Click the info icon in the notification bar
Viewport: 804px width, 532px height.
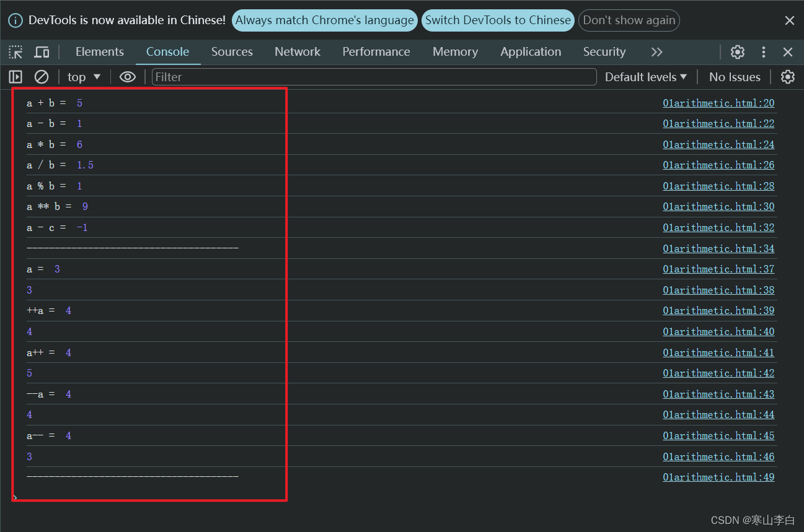(15, 20)
